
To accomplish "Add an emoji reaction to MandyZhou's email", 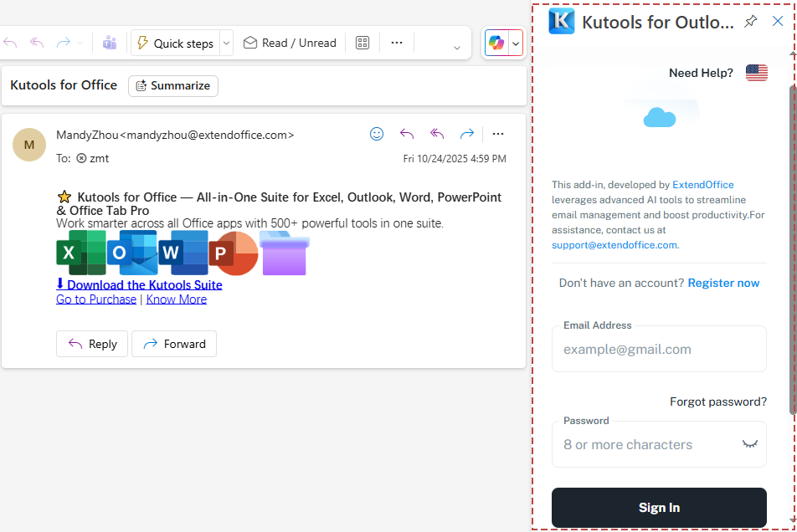I will [x=377, y=134].
